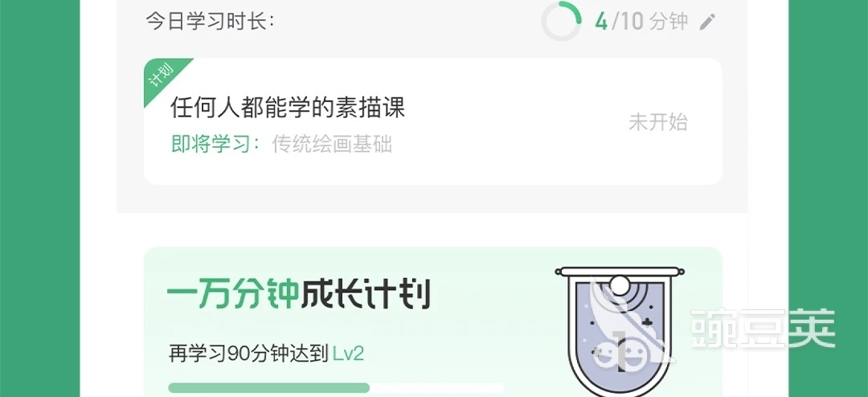Open the shield badge illustration

[x=620, y=332]
